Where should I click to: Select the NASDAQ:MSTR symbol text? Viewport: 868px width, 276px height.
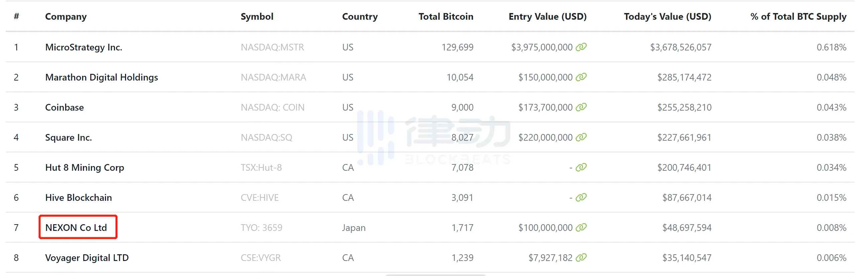click(x=272, y=47)
